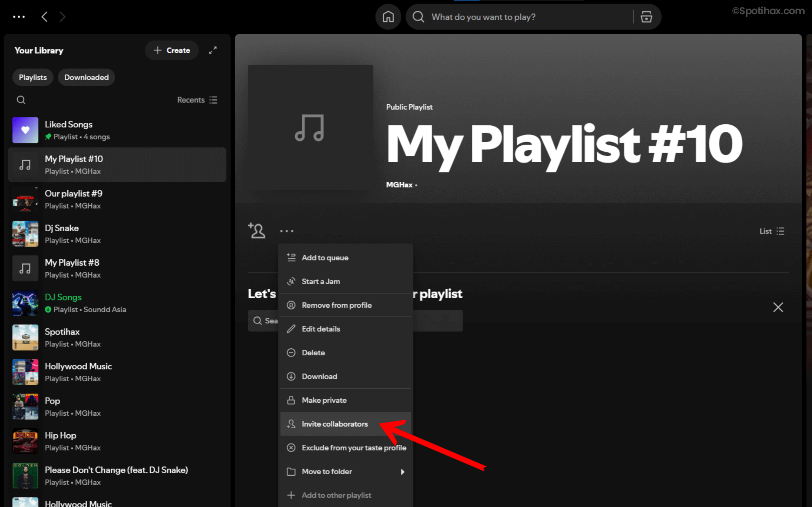The width and height of the screenshot is (812, 507).
Task: Select the Downloaded filter chip
Action: pyautogui.click(x=87, y=77)
